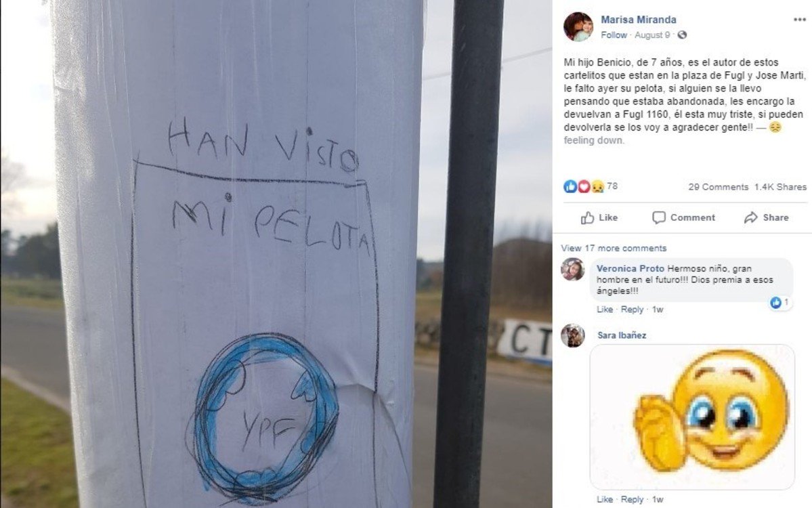Open the post reactions count of 78
Image resolution: width=812 pixels, height=508 pixels.
(x=591, y=186)
